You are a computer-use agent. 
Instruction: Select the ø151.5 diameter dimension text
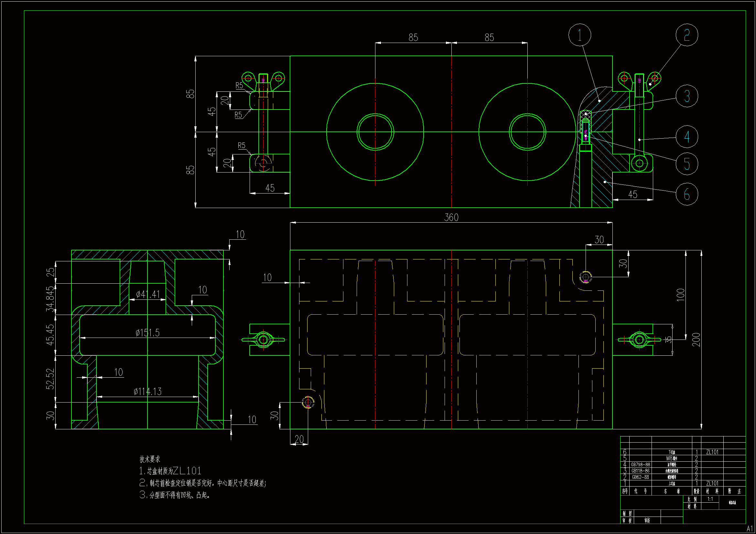pyautogui.click(x=147, y=333)
